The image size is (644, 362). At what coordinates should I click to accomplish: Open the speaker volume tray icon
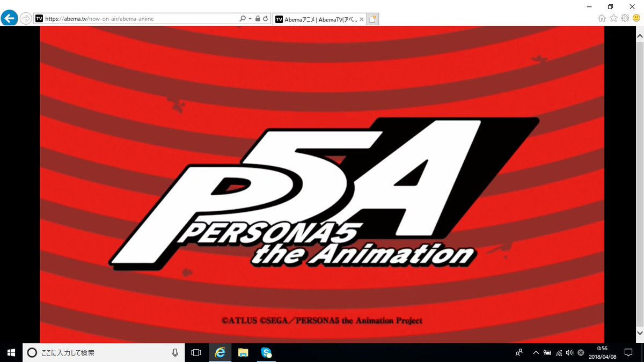click(569, 352)
